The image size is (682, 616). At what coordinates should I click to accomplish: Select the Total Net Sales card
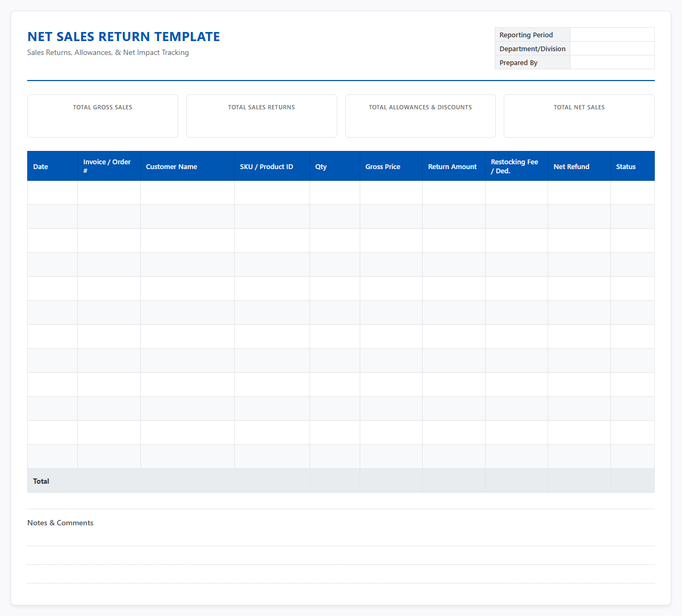(x=579, y=116)
